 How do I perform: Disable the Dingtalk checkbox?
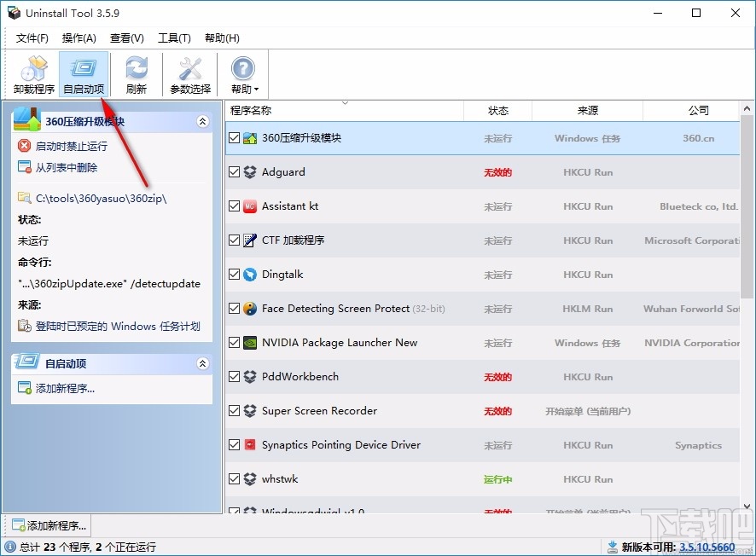234,275
